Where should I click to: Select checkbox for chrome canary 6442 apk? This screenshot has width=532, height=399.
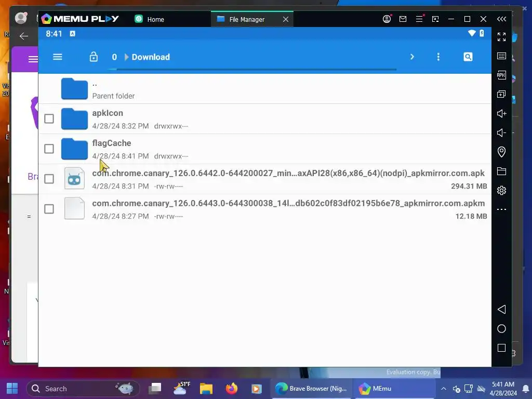pos(49,179)
